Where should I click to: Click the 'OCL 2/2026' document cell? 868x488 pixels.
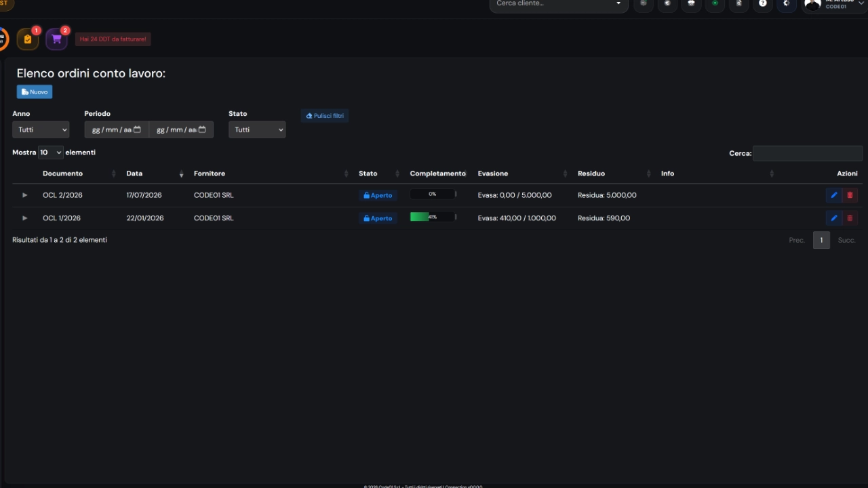[x=62, y=195]
